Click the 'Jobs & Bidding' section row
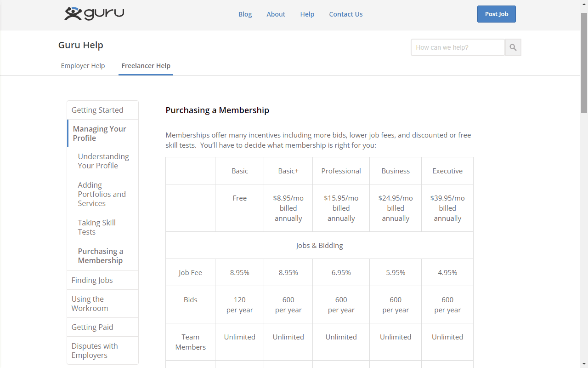 click(x=319, y=245)
